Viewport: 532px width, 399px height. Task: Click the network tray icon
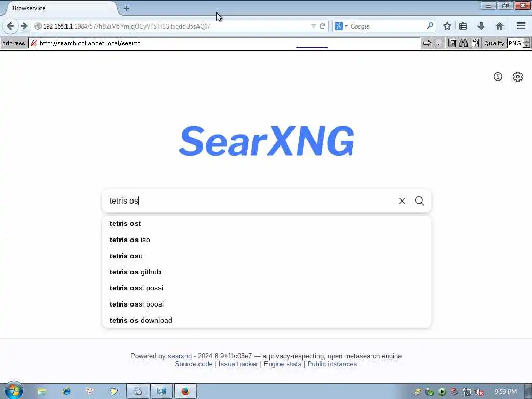tap(467, 392)
